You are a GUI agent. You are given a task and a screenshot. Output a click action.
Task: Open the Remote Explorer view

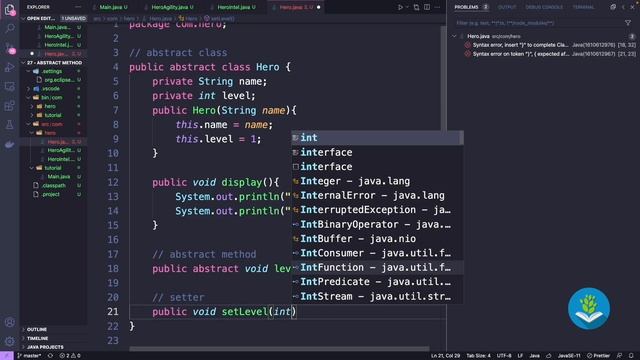[9, 87]
